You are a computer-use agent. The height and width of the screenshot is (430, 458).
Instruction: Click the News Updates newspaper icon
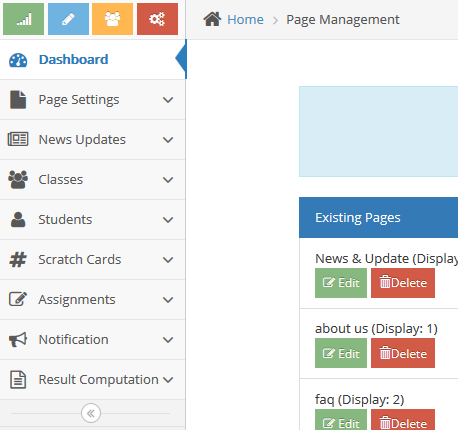click(x=18, y=139)
